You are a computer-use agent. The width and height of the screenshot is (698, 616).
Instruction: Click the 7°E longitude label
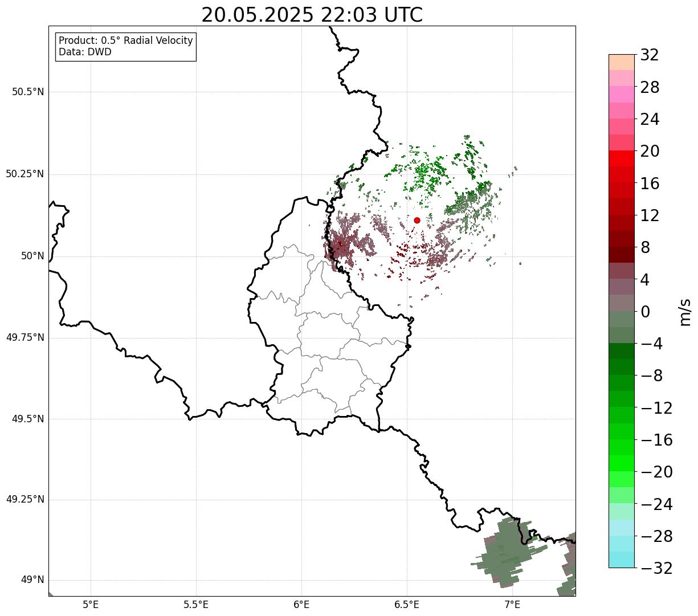[512, 605]
